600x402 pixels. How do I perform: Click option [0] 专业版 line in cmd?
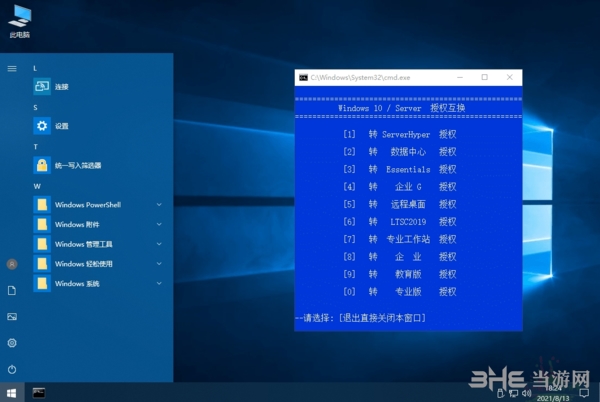click(399, 292)
